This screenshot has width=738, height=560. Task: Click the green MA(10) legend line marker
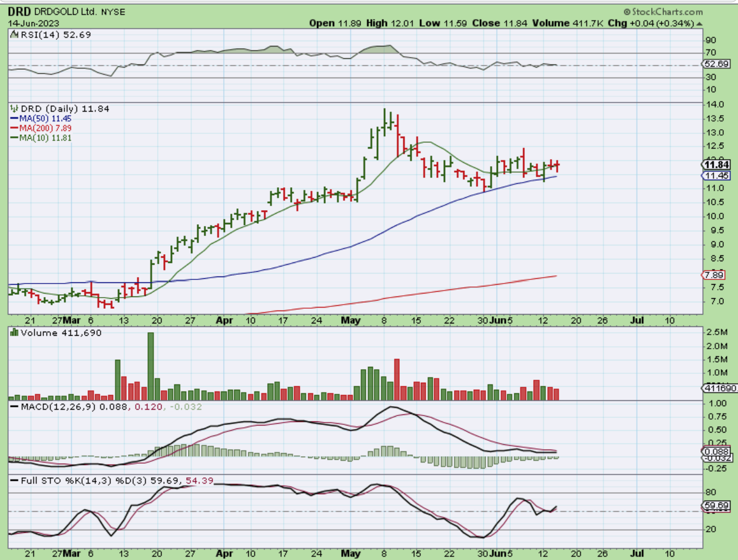15,138
